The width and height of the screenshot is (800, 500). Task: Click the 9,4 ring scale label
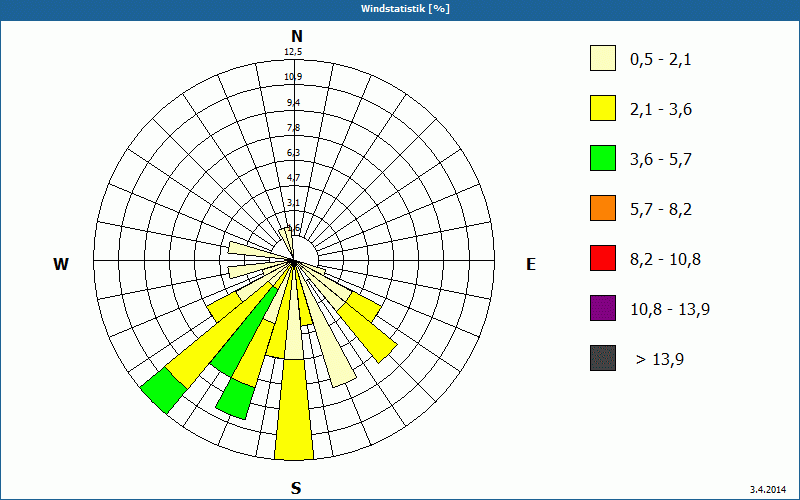[293, 103]
